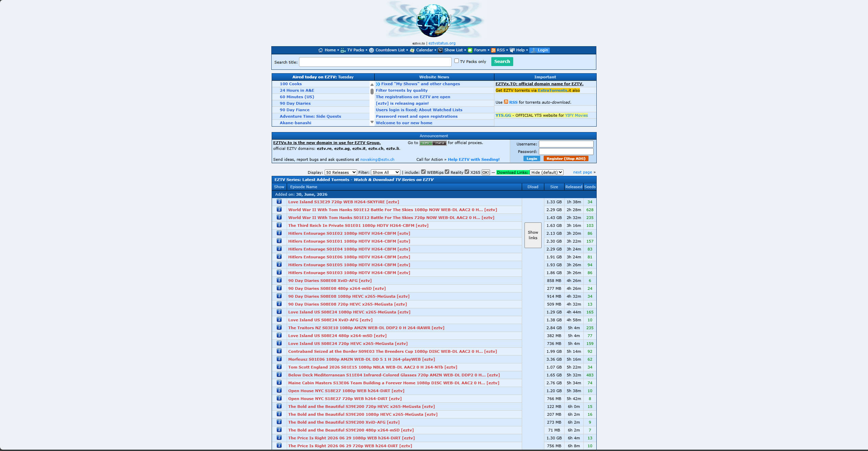Go to TV Packs page
Screen dimensions: 868x451
[x=355, y=50]
